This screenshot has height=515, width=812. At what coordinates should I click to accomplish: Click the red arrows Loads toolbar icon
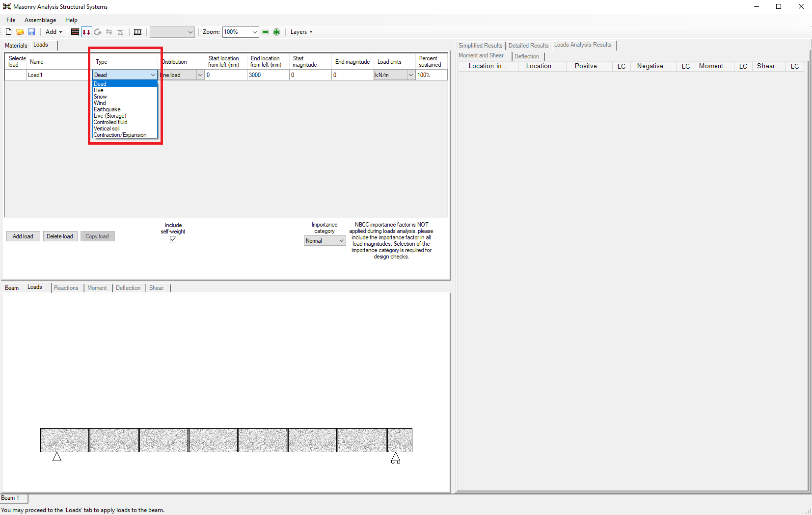[x=86, y=32]
